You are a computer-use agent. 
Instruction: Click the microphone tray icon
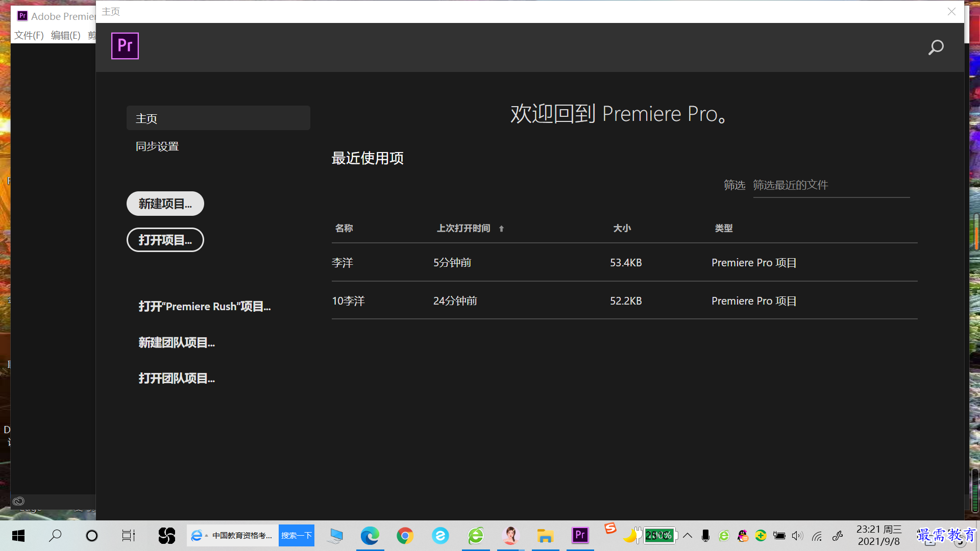pos(705,536)
